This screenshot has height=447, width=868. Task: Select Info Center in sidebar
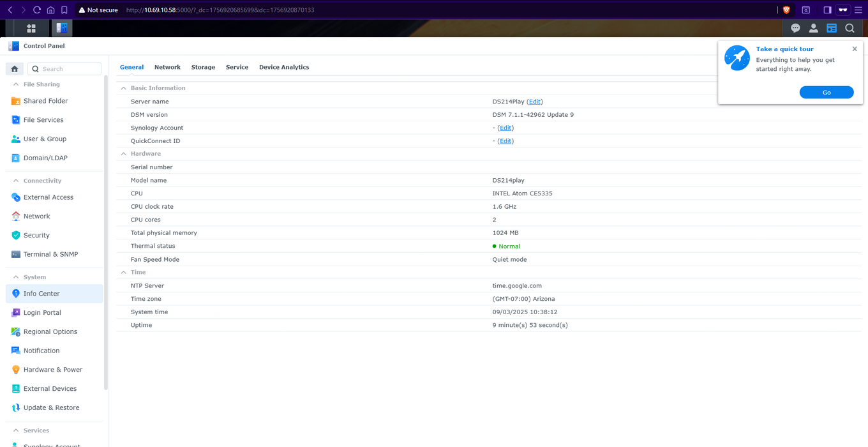pyautogui.click(x=54, y=294)
